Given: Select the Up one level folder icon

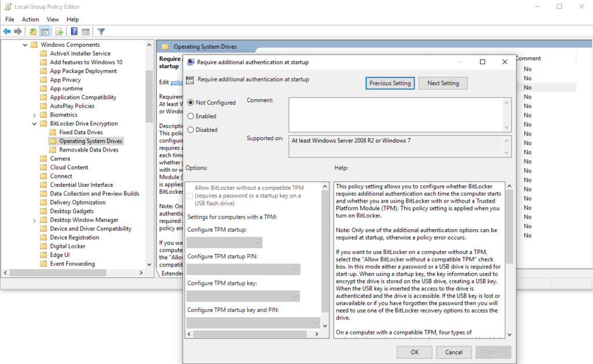Looking at the screenshot, I should point(32,31).
